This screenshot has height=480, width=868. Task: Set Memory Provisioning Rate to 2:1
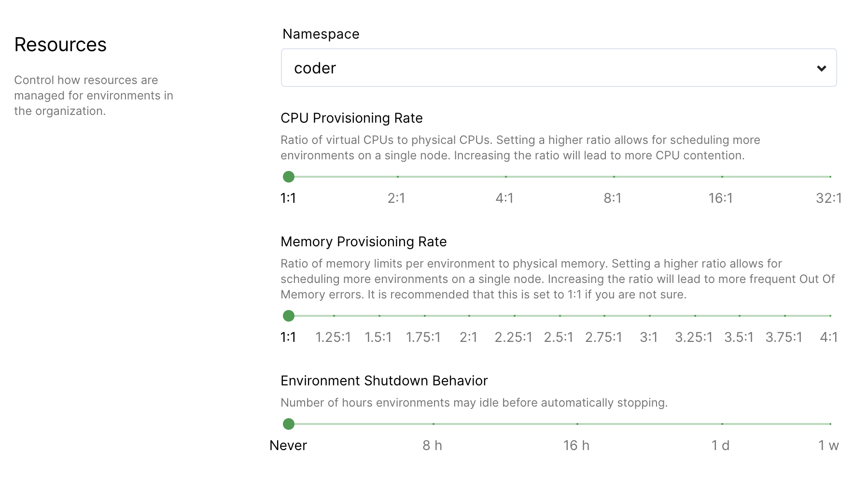[469, 316]
